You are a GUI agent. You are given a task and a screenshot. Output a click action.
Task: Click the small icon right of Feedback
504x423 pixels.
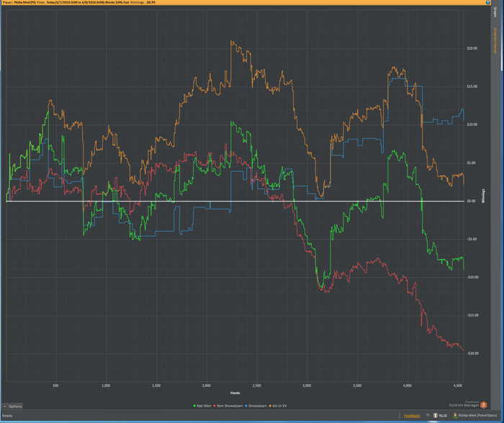[428, 415]
